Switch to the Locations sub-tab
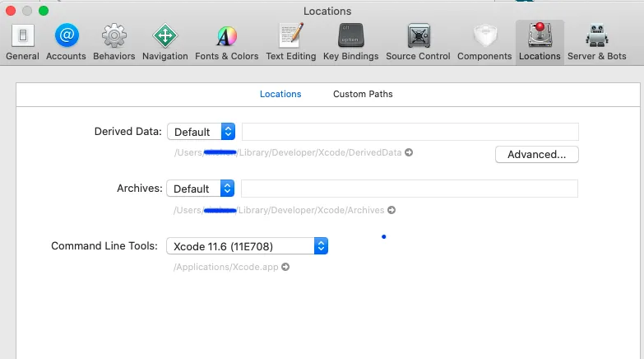Viewport: 644px width, 359px height. point(280,94)
